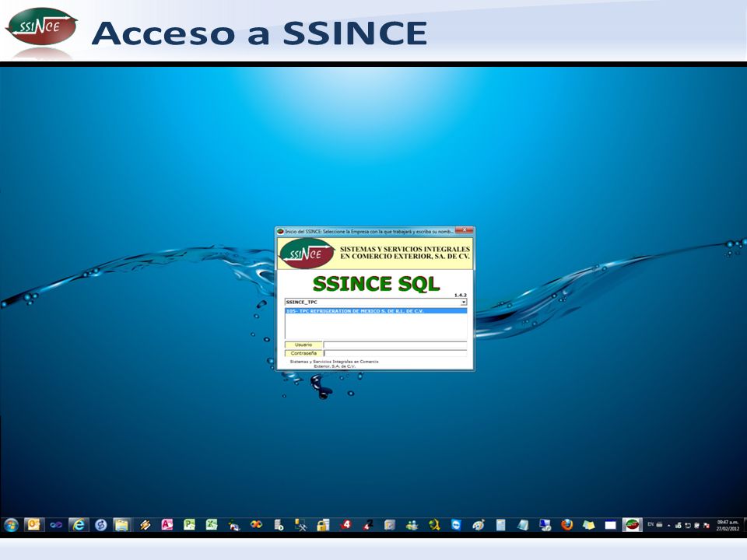Open the Windows Start menu orb
This screenshot has height=560, width=747.
[x=11, y=525]
